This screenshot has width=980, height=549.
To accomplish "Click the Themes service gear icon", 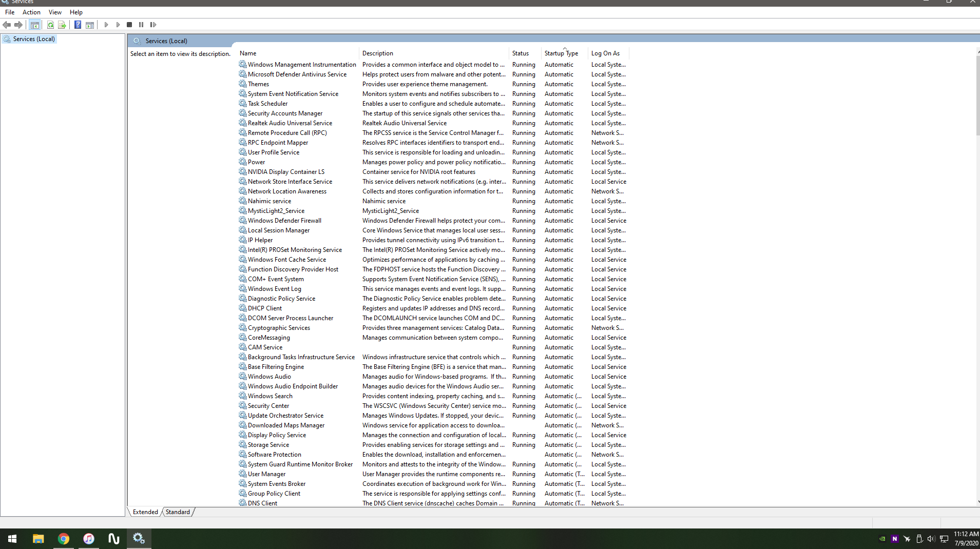I will tap(242, 84).
